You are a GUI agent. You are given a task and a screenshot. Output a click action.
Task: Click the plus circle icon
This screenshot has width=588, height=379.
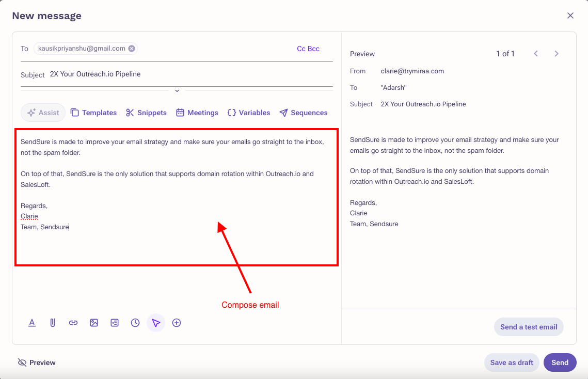coord(176,323)
